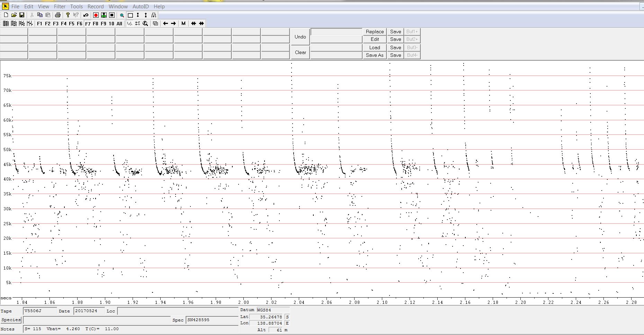Open the Record menu
Screen dimensions: 644x335
[x=96, y=6]
